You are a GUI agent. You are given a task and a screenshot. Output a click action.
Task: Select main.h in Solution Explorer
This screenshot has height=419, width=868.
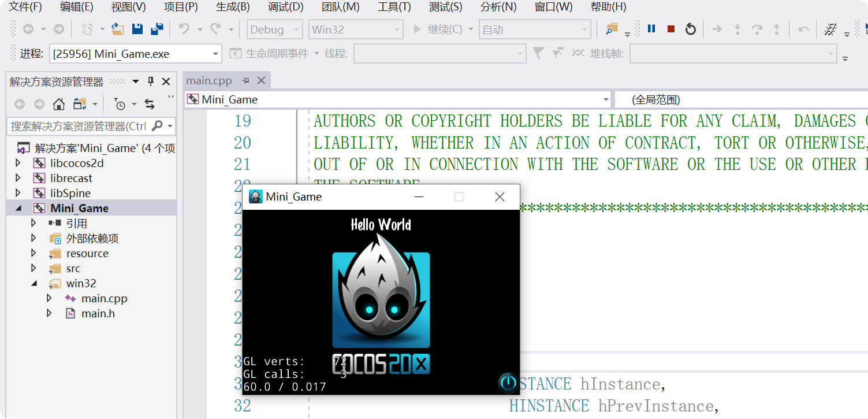point(98,313)
